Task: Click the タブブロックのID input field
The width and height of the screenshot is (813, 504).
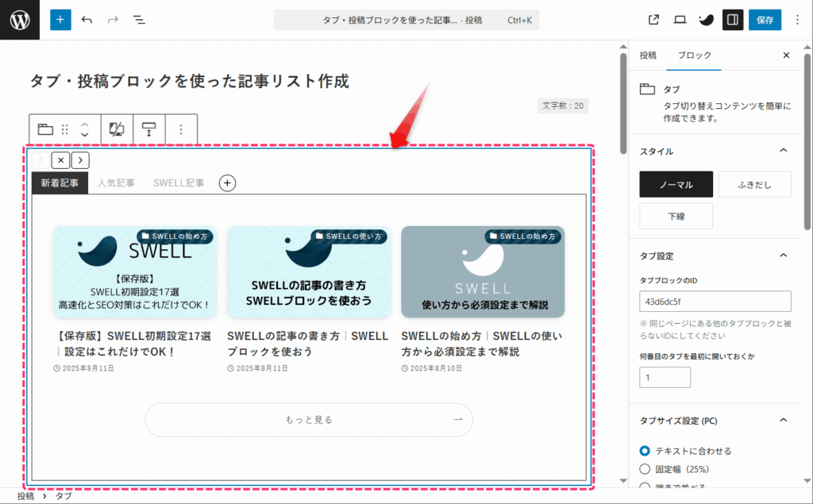Action: click(x=715, y=302)
